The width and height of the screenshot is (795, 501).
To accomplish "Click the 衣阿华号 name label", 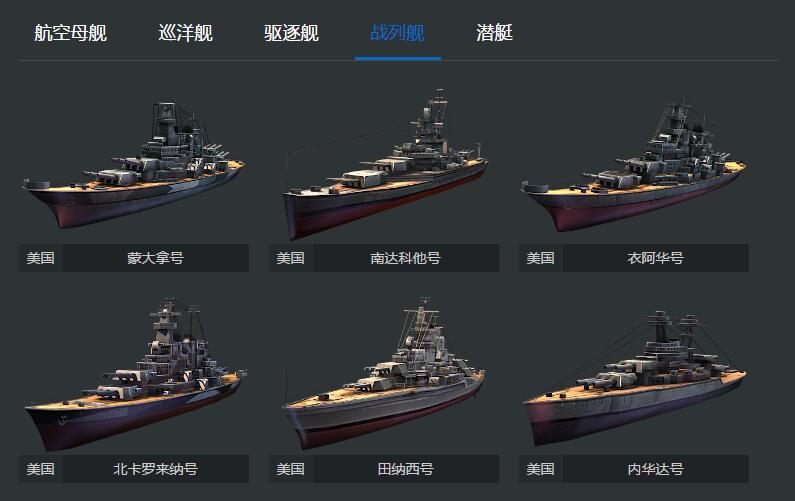I will click(656, 258).
